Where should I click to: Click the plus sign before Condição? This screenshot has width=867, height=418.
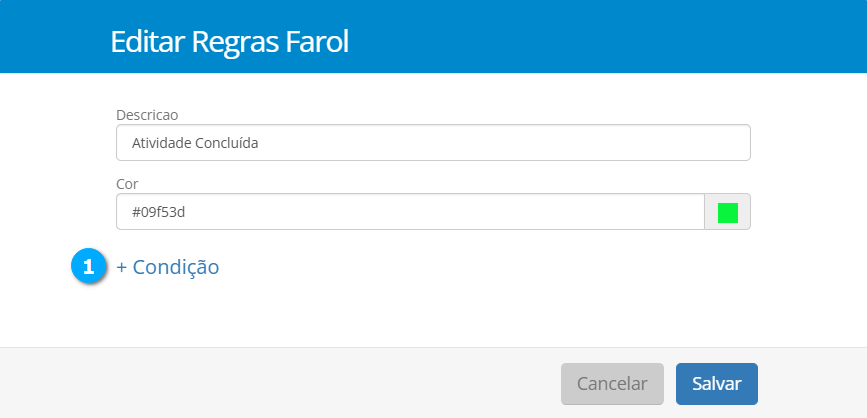(x=122, y=268)
